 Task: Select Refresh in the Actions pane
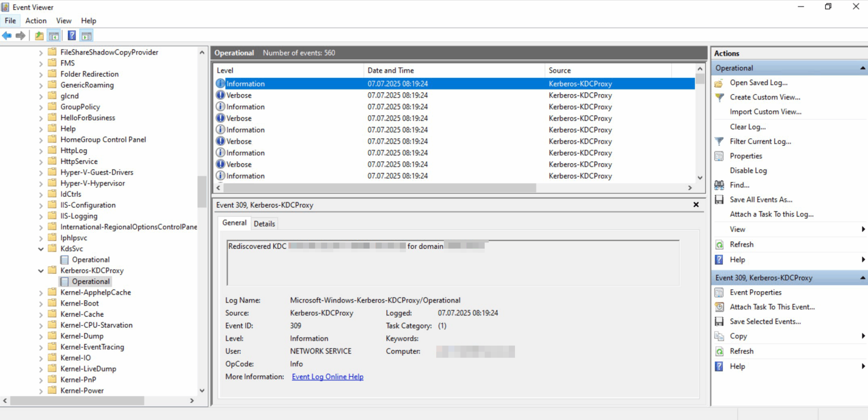[x=741, y=244]
